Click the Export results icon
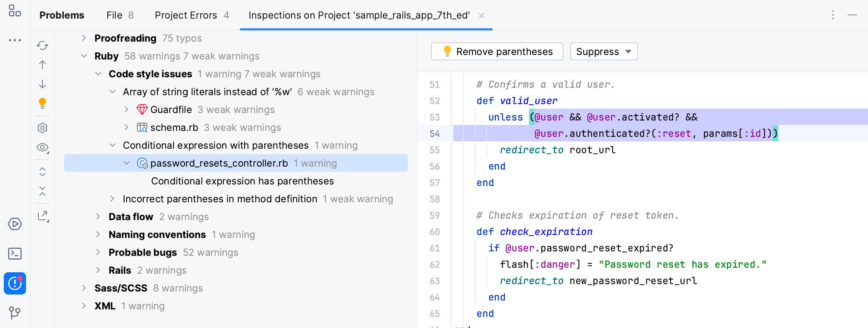This screenshot has width=868, height=328. click(43, 216)
